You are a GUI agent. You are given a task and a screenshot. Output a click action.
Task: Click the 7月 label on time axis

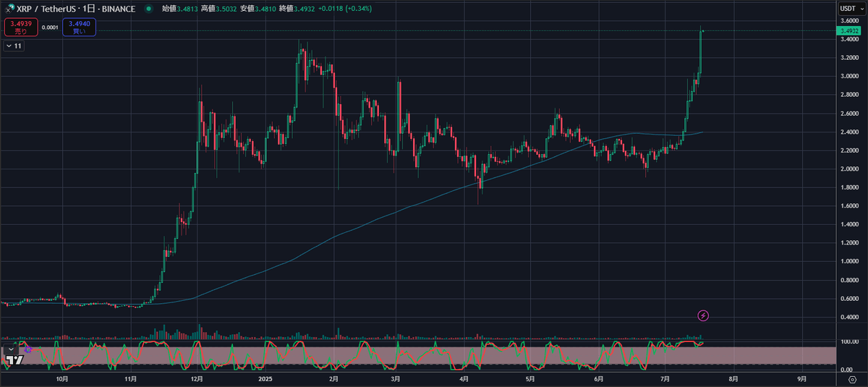(665, 378)
